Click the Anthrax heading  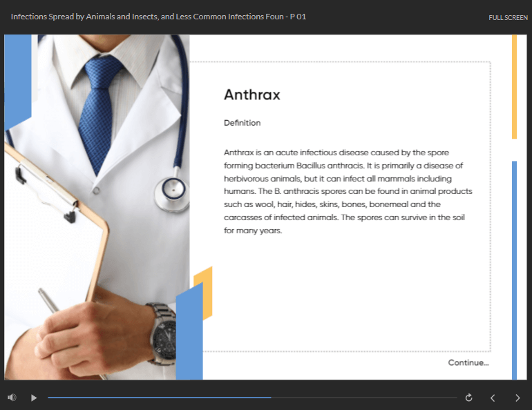[252, 95]
